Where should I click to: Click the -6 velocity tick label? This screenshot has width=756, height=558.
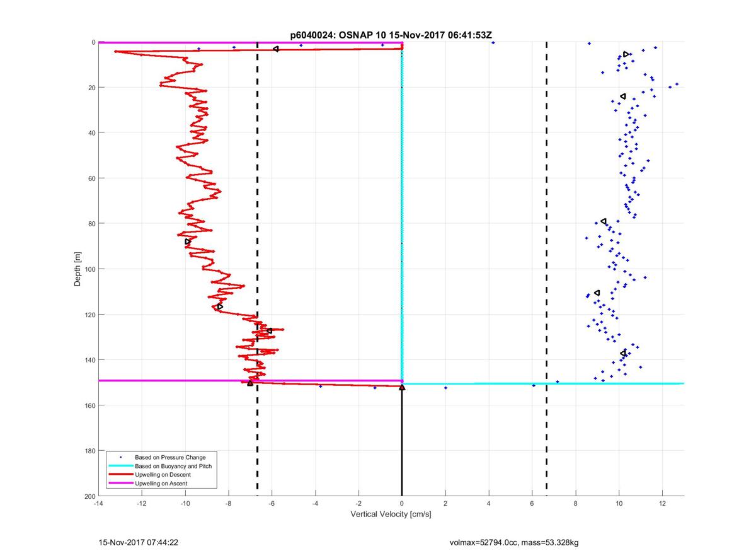(x=272, y=504)
